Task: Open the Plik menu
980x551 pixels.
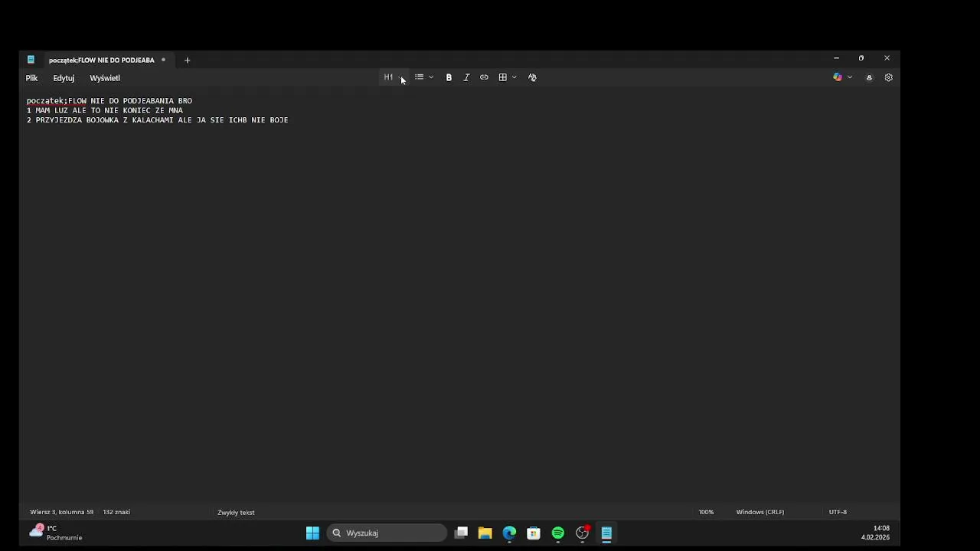Action: pos(31,78)
